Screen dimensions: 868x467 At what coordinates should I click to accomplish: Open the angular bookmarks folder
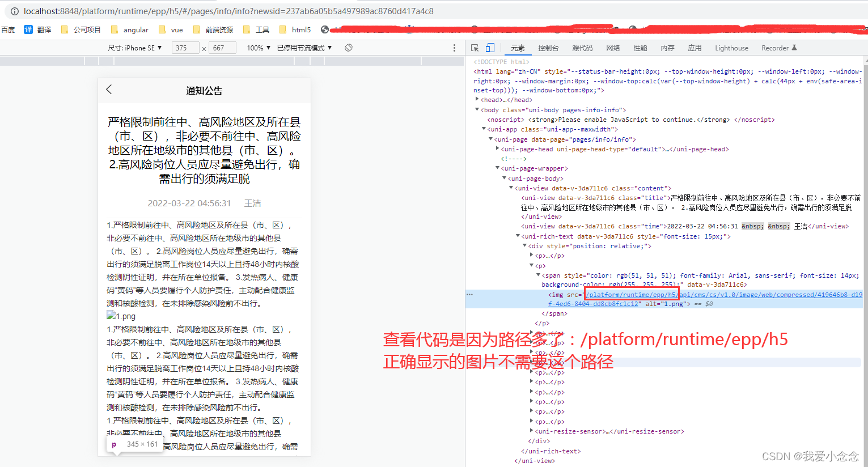coord(130,29)
